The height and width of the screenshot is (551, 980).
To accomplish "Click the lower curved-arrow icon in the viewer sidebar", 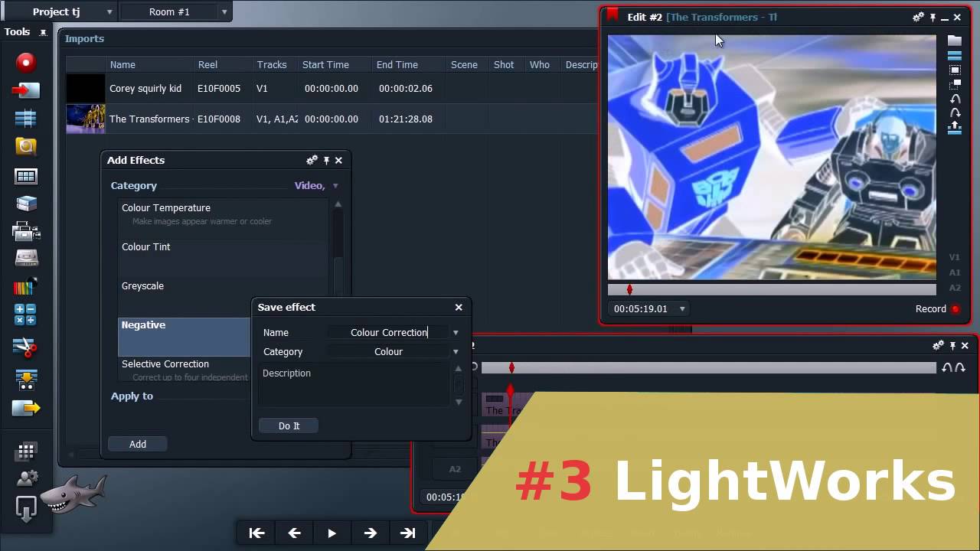I will (x=955, y=113).
